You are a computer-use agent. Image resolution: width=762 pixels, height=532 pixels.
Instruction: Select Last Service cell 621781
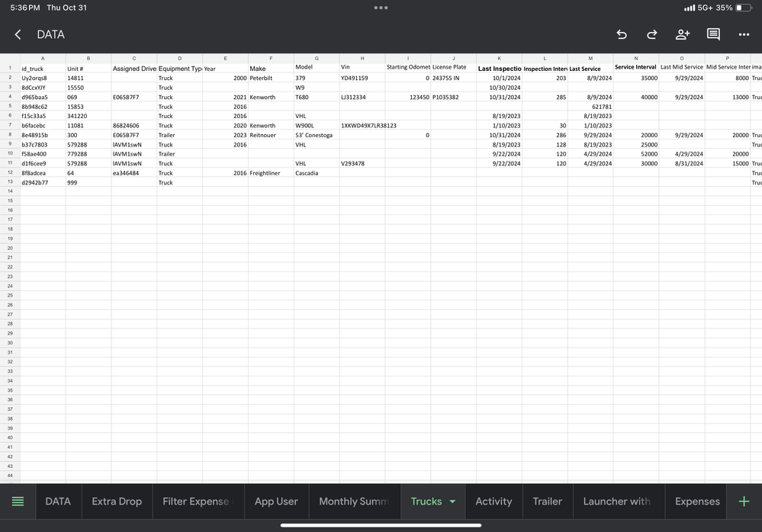click(x=590, y=107)
